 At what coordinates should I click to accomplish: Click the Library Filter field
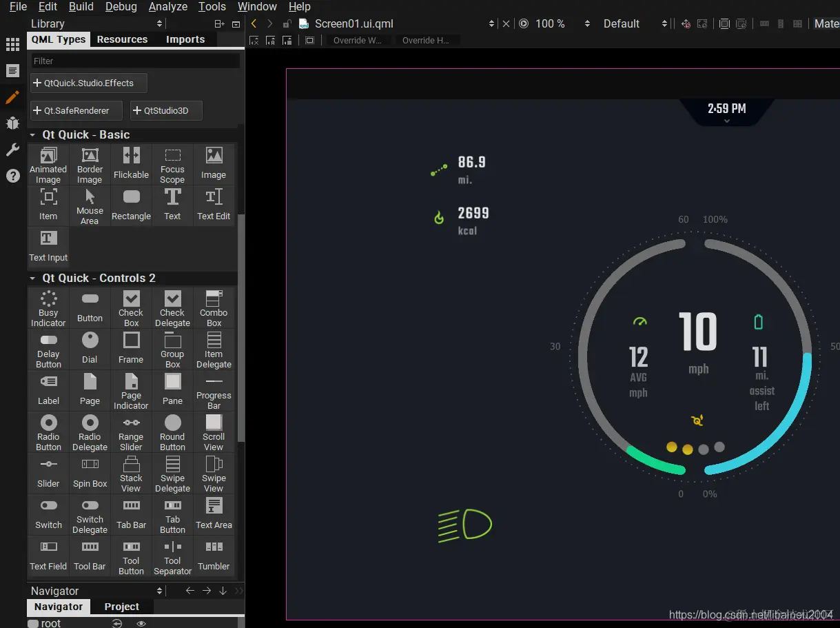[135, 61]
